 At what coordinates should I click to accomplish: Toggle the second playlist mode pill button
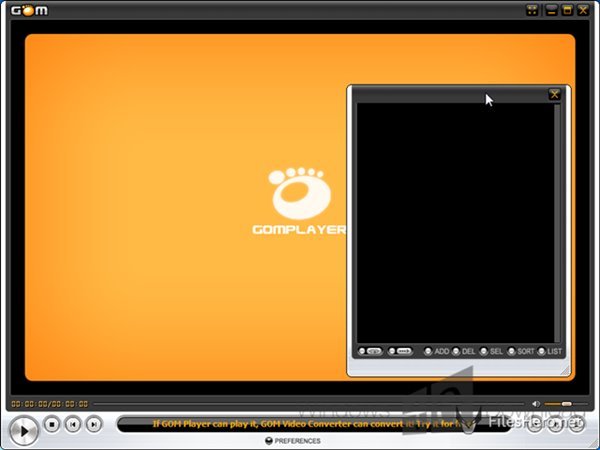coord(400,351)
